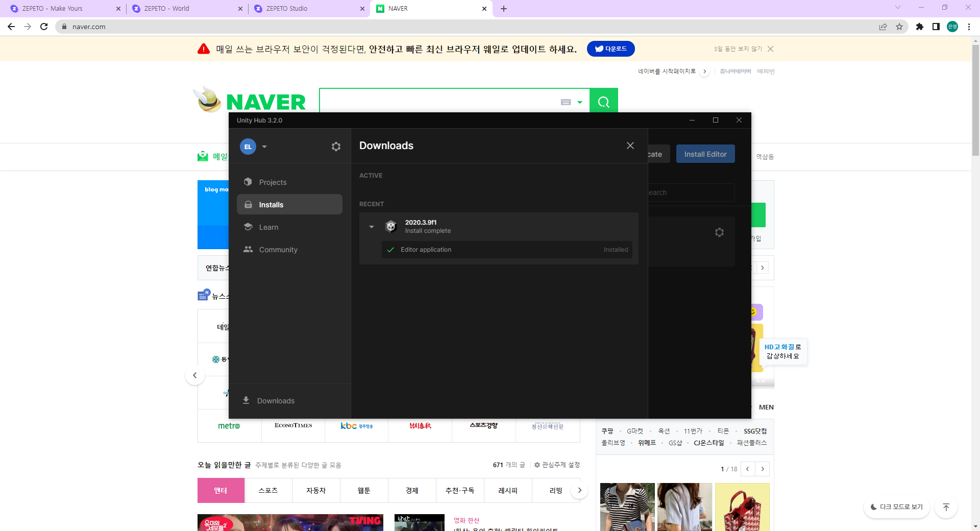Click the Whale browser 다운로드 button
Viewport: 980px width, 531px height.
pyautogui.click(x=611, y=49)
